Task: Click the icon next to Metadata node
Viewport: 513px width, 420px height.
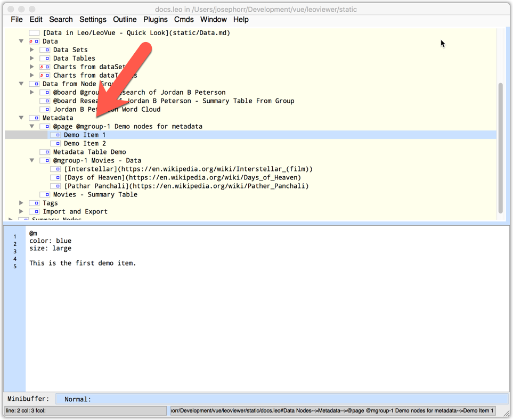Action: point(34,118)
